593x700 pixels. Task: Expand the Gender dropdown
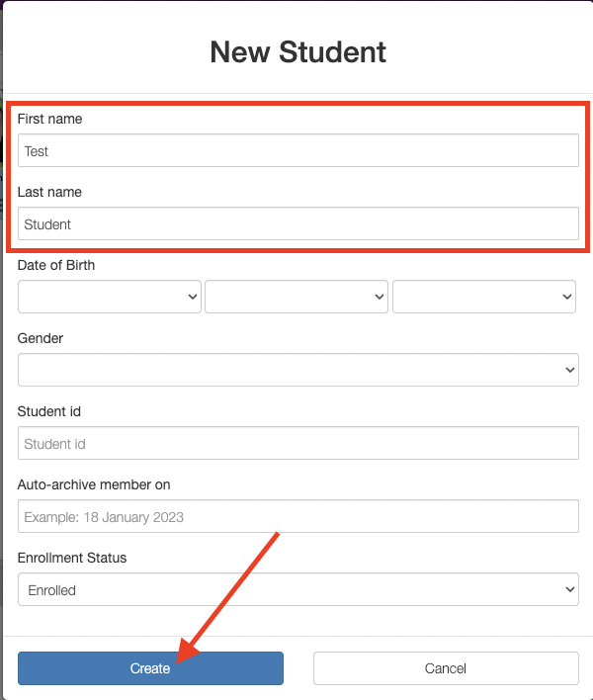[297, 370]
